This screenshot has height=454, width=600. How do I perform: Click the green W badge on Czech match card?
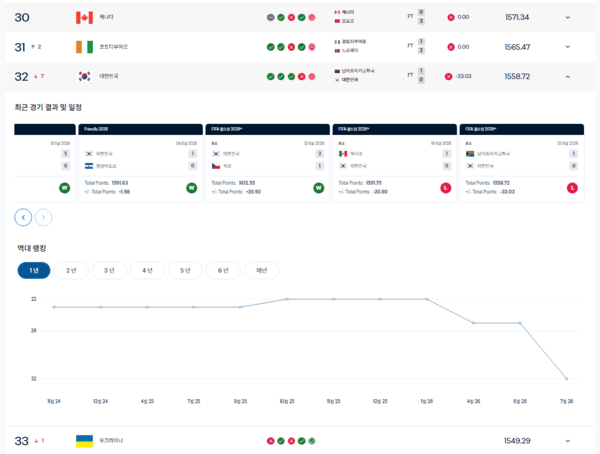tap(318, 188)
